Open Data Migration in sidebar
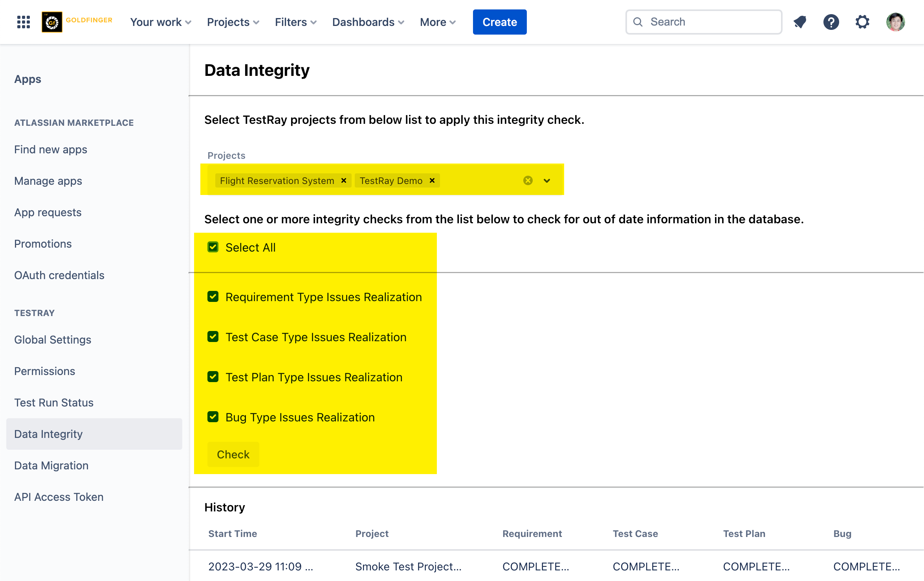The height and width of the screenshot is (581, 924). [x=51, y=465]
